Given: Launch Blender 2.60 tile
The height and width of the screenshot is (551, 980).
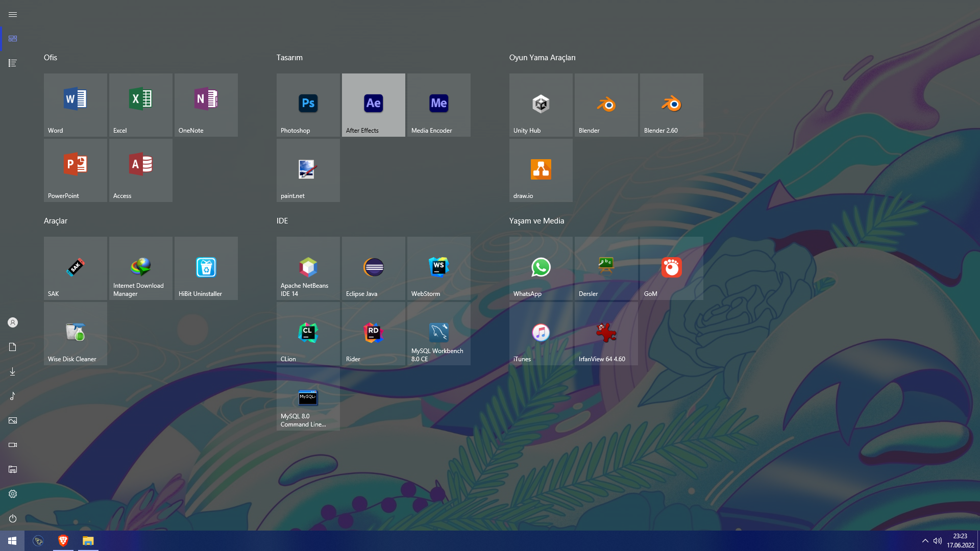Looking at the screenshot, I should pyautogui.click(x=671, y=105).
